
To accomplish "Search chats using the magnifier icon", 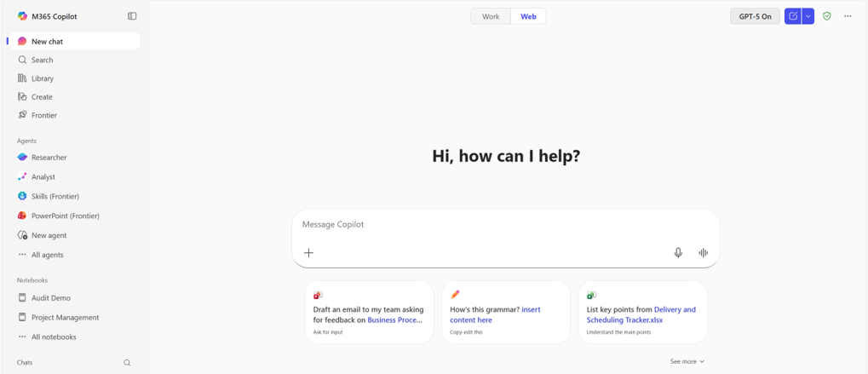I will 127,363.
